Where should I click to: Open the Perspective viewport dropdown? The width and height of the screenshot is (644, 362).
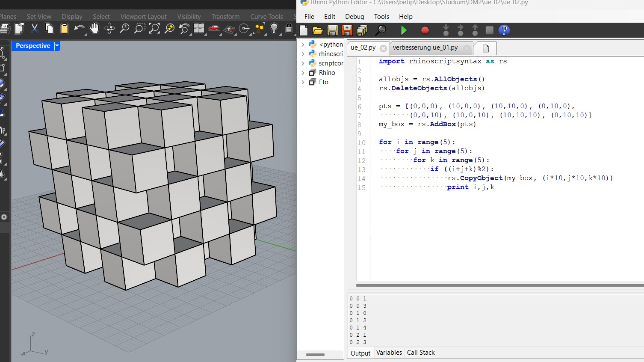click(57, 46)
